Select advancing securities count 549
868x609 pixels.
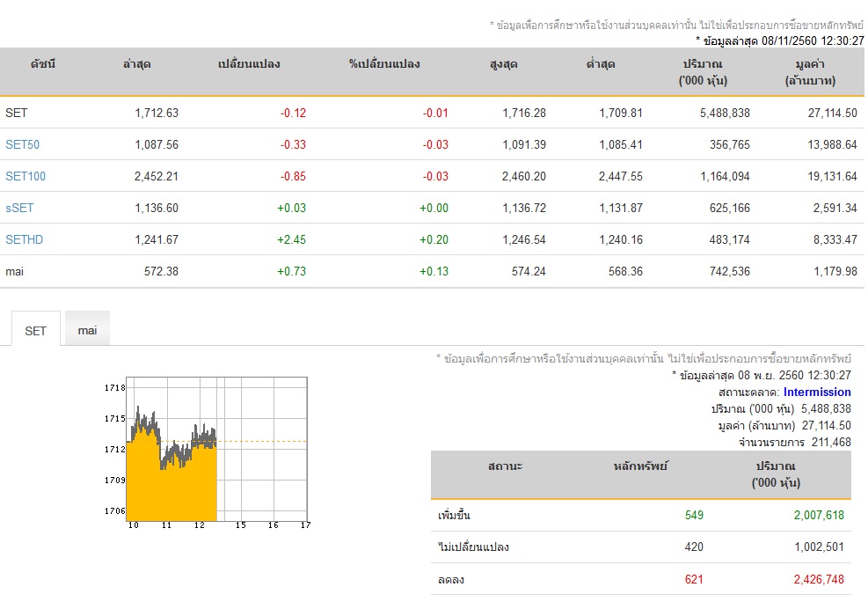pos(694,516)
